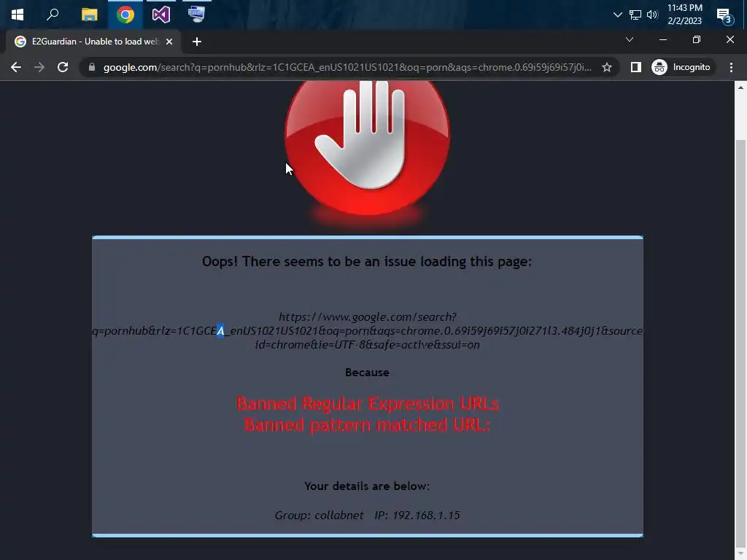Open Windows search from taskbar
This screenshot has height=560, width=747.
53,15
